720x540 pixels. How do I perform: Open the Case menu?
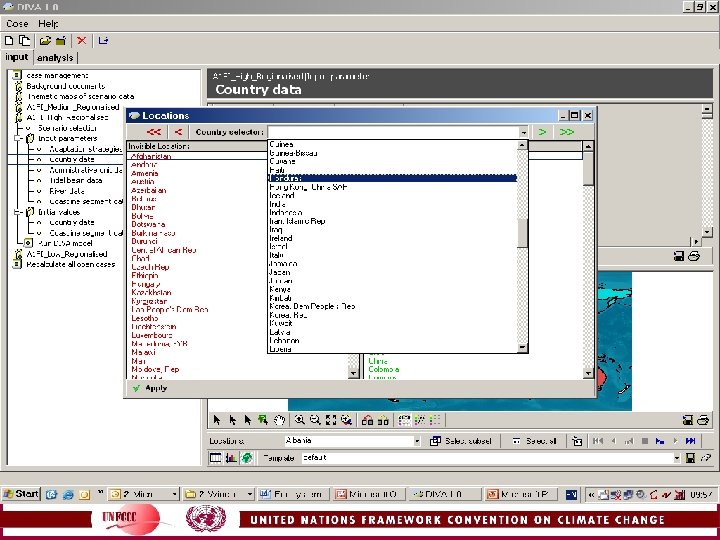pos(17,24)
